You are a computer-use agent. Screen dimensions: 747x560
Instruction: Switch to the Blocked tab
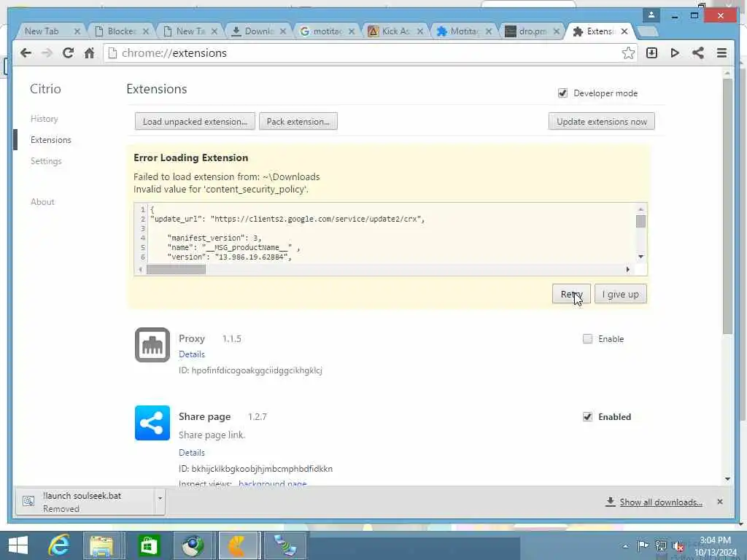tap(122, 31)
